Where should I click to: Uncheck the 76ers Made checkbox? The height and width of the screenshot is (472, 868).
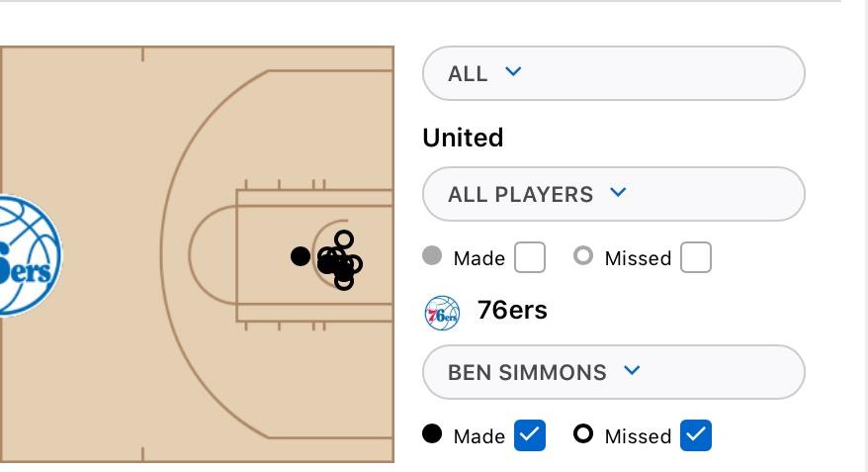(x=530, y=435)
